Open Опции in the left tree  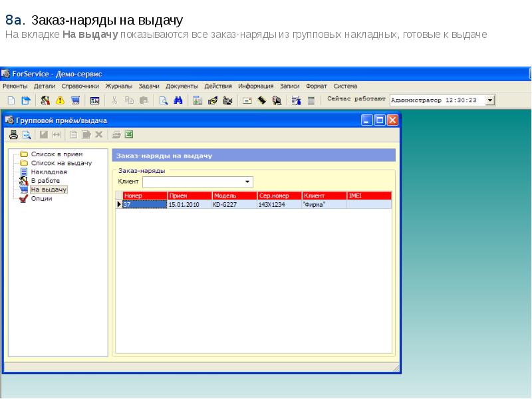pos(41,198)
